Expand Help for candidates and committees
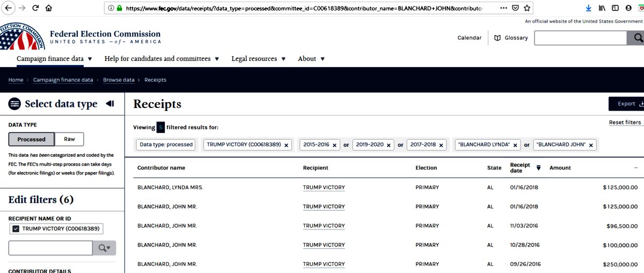This screenshot has width=644, height=273. [162, 59]
